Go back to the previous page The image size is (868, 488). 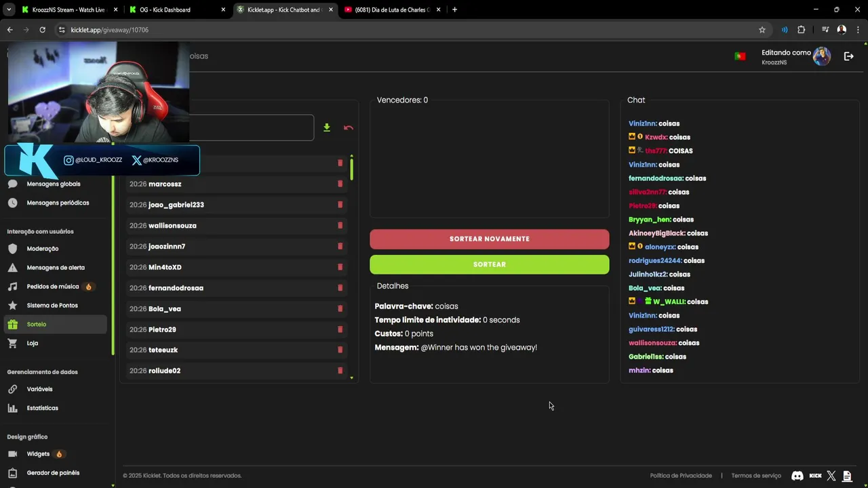pyautogui.click(x=9, y=30)
